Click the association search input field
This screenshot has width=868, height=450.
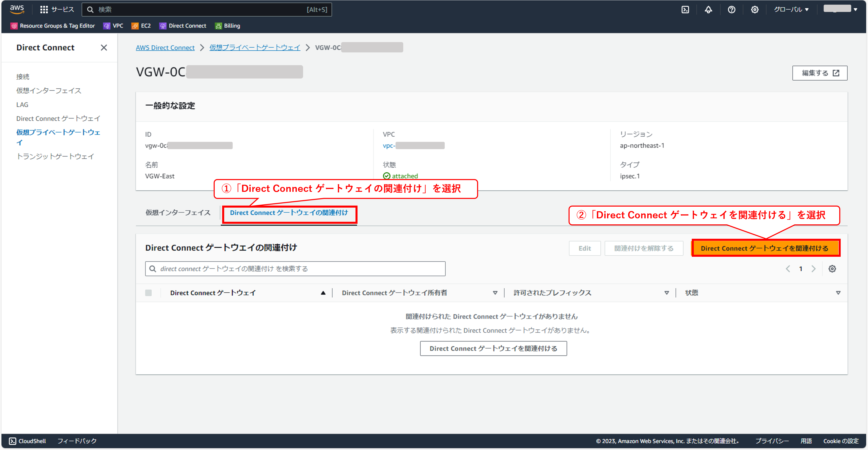tap(295, 269)
